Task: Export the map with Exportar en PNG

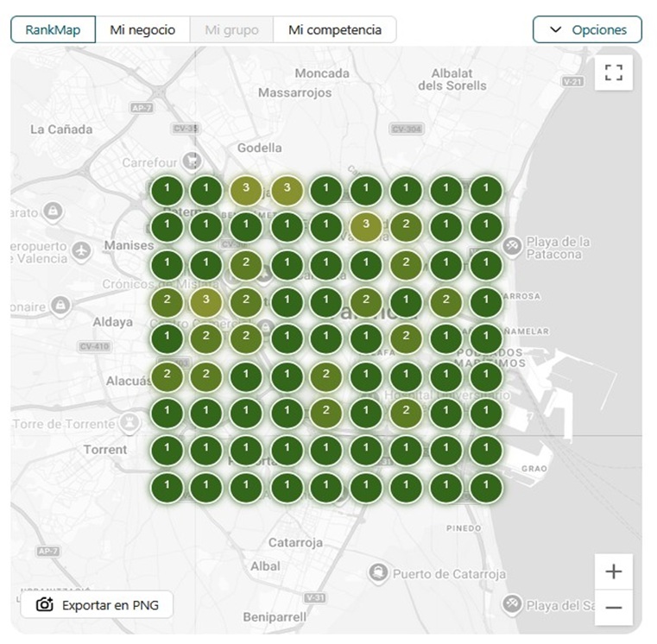Action: [98, 604]
